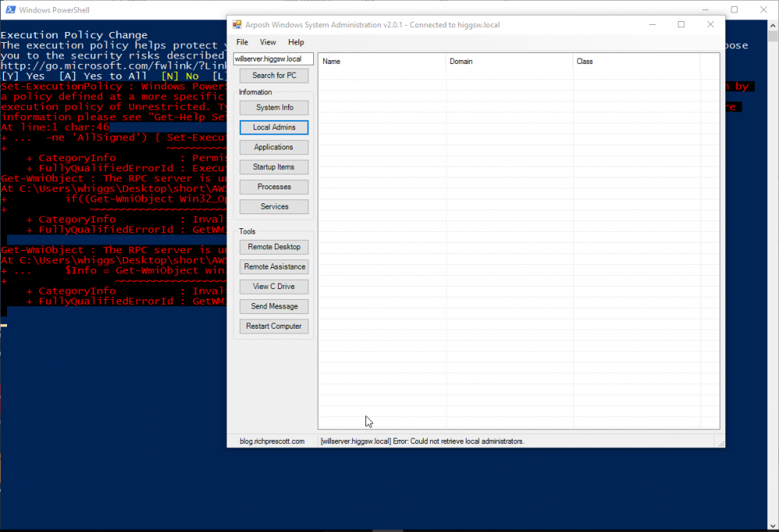This screenshot has height=532, width=779.
Task: Open the View menu
Action: pyautogui.click(x=268, y=42)
